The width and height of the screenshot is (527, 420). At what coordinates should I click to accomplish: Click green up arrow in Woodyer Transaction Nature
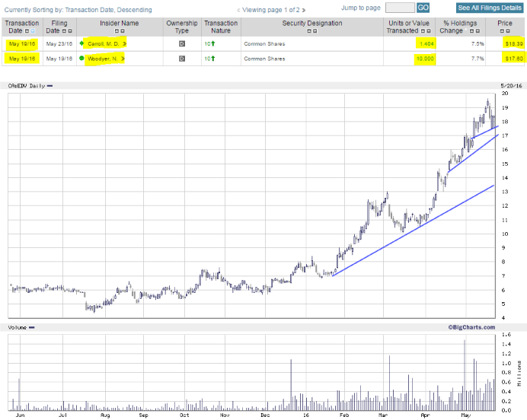[x=213, y=58]
